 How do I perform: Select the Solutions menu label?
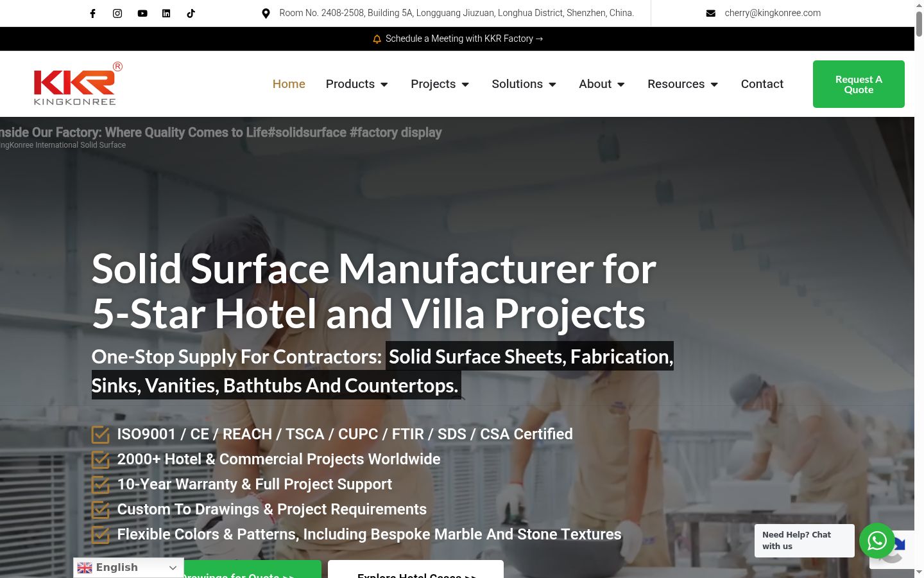click(517, 84)
